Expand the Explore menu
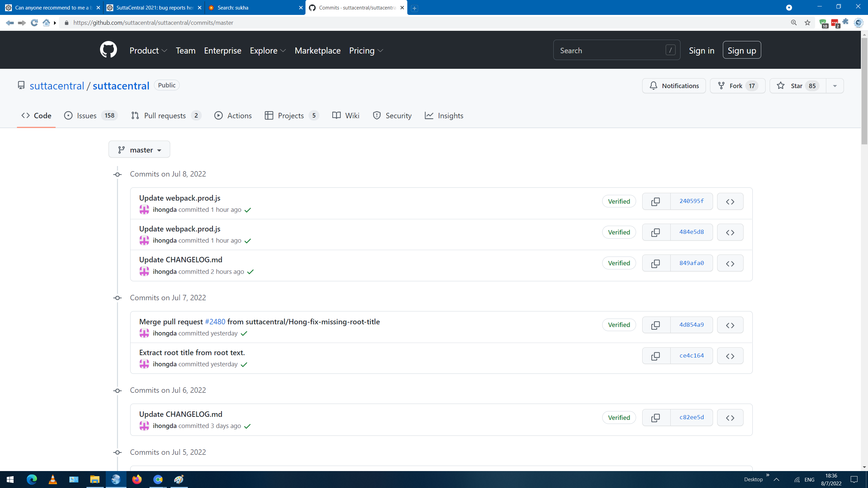This screenshot has width=868, height=488. point(268,50)
